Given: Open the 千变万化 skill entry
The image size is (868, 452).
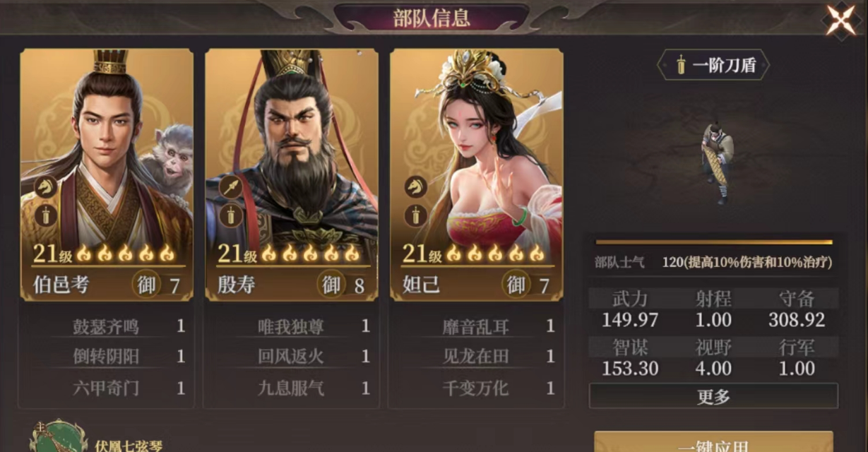Looking at the screenshot, I should (x=476, y=388).
